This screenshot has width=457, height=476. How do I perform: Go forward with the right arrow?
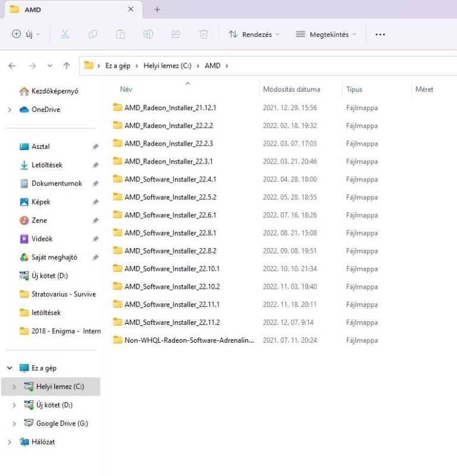tap(32, 65)
